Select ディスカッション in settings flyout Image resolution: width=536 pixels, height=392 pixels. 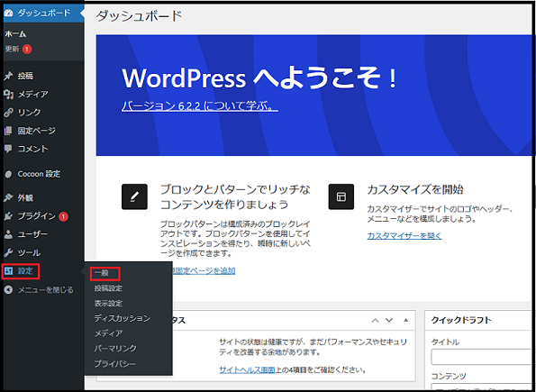point(123,318)
